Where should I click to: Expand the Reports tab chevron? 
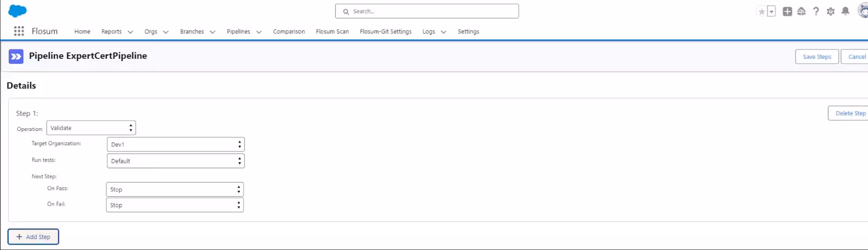click(130, 32)
